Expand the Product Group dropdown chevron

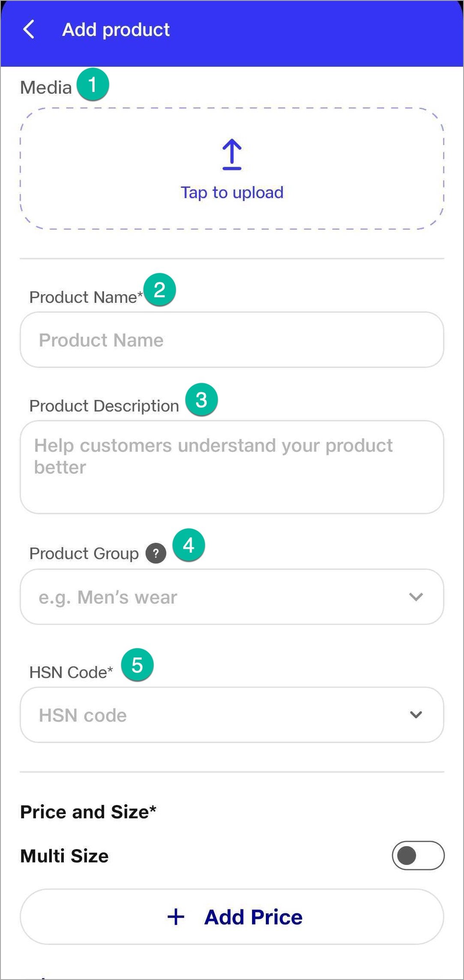pyautogui.click(x=416, y=597)
